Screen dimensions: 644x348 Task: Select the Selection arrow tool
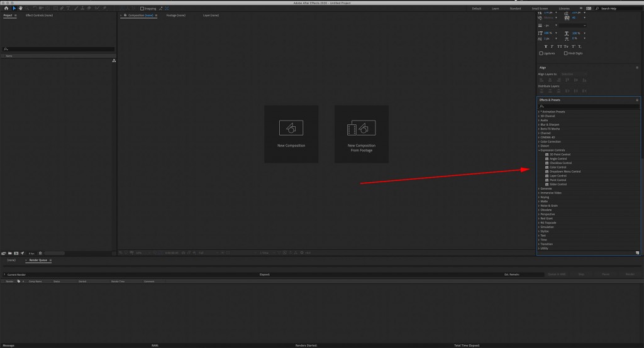[x=14, y=8]
